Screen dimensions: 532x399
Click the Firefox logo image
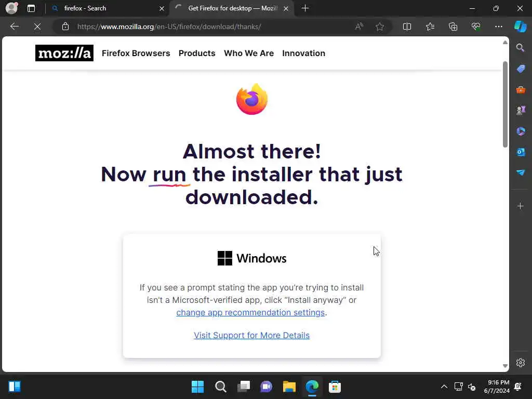click(252, 99)
